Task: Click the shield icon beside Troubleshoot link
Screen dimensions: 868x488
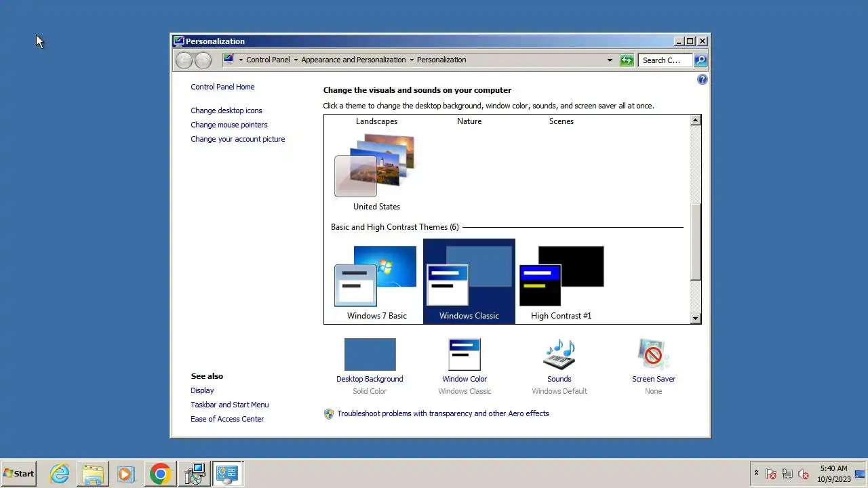Action: [x=329, y=413]
